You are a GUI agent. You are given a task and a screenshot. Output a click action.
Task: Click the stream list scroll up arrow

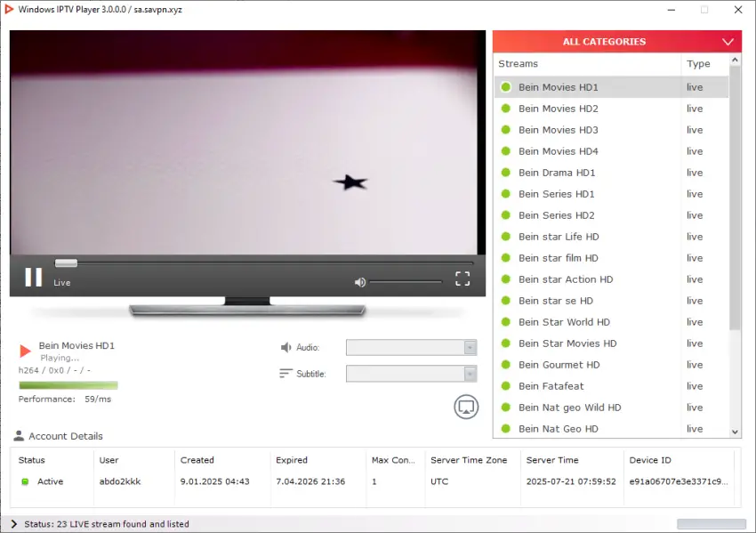(735, 60)
